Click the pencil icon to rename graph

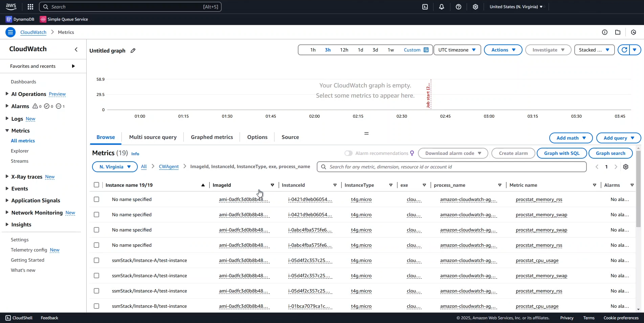133,51
